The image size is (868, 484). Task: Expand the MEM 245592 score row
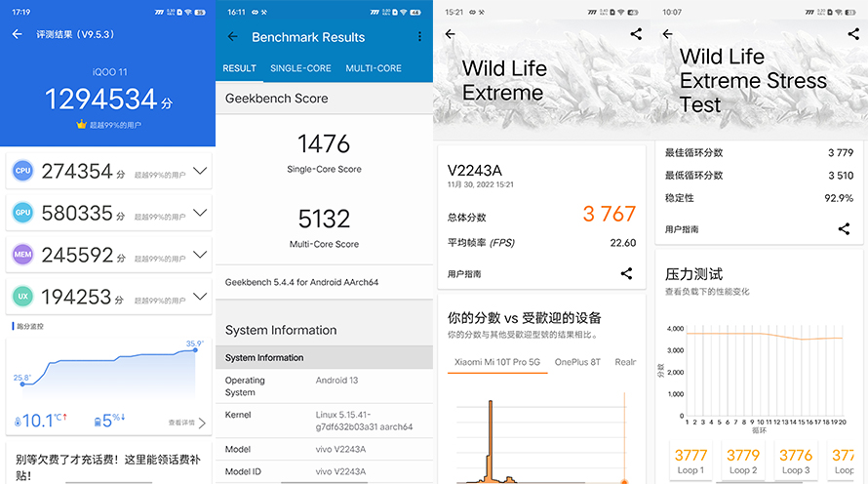tap(200, 255)
